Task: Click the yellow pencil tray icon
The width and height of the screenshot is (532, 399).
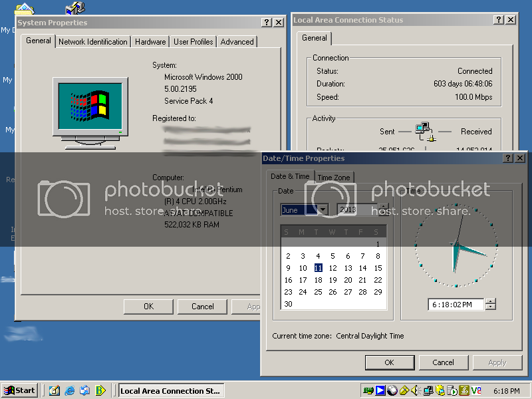Action: (x=404, y=391)
